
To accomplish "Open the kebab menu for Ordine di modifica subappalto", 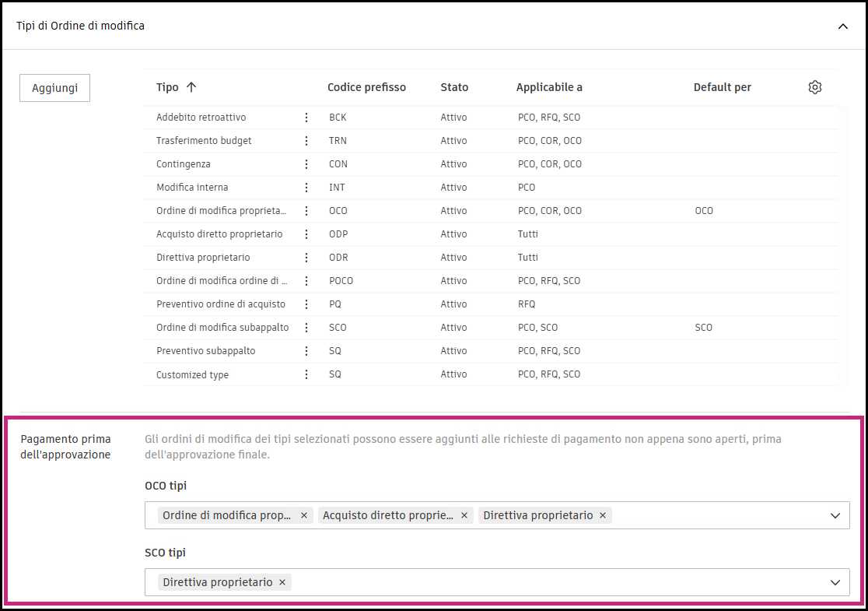I will click(x=306, y=328).
